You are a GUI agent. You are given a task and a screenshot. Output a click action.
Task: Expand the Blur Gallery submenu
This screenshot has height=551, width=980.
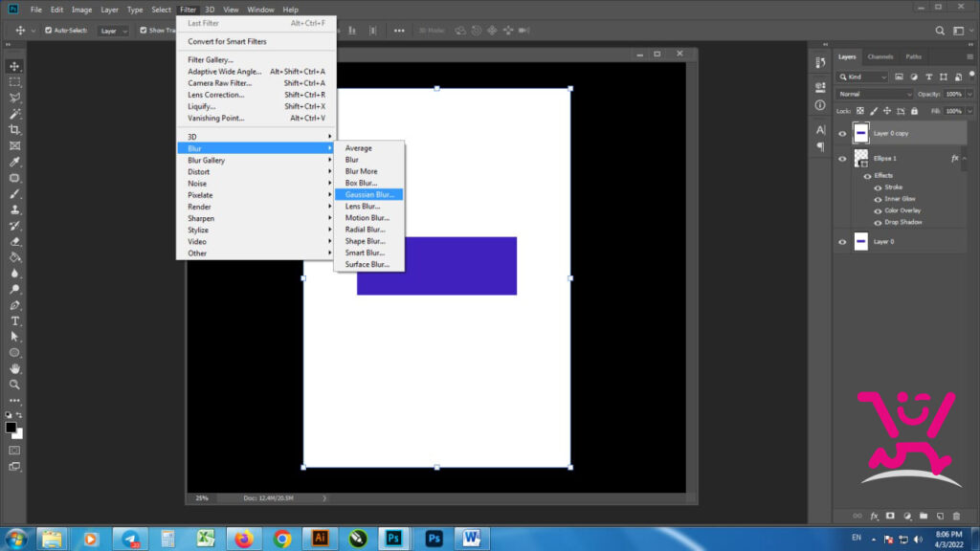256,160
